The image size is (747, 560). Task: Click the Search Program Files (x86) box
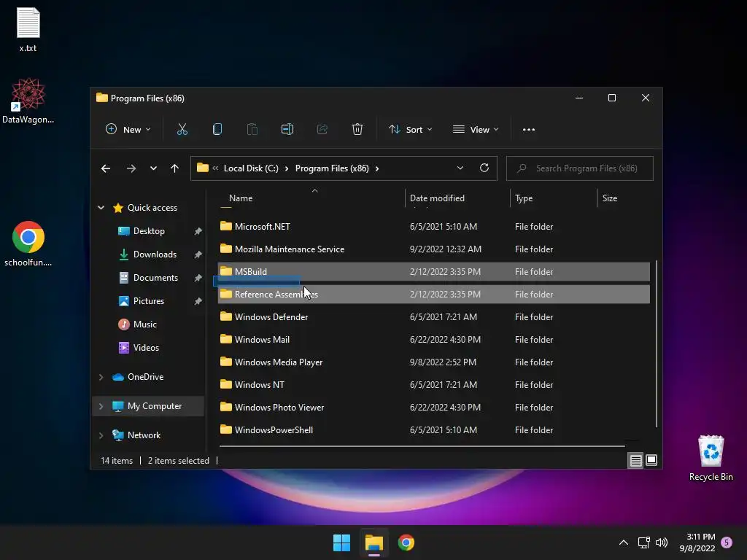tap(579, 168)
